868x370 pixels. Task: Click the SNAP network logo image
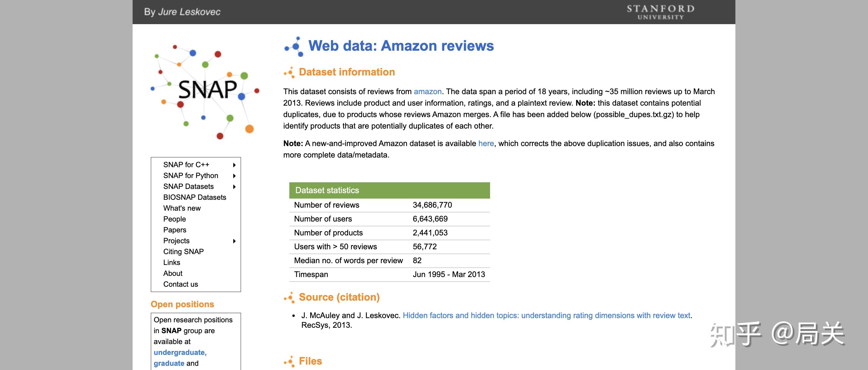(x=205, y=91)
